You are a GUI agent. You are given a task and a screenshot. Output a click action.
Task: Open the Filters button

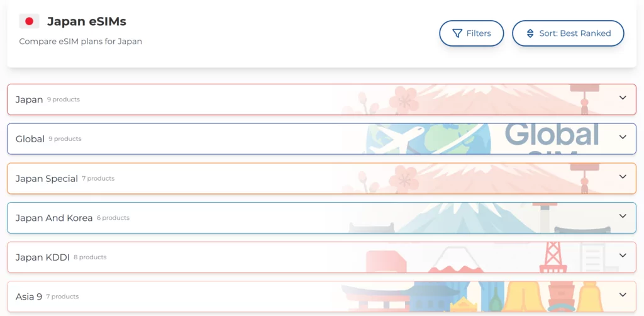pyautogui.click(x=472, y=33)
